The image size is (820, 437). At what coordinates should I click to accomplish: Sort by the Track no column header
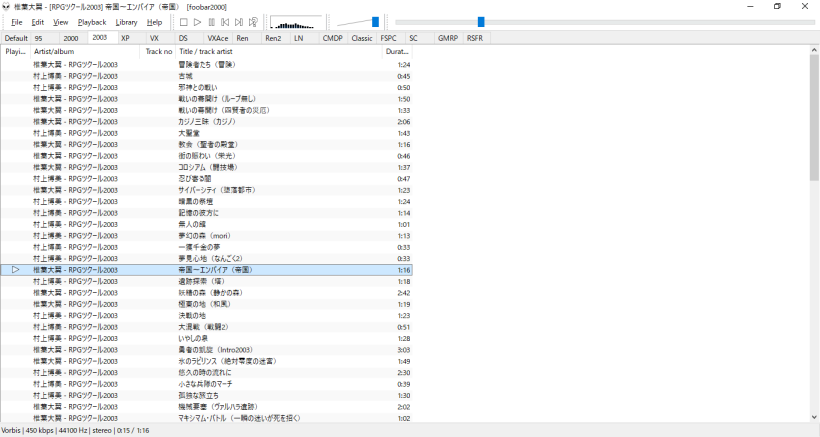point(158,51)
